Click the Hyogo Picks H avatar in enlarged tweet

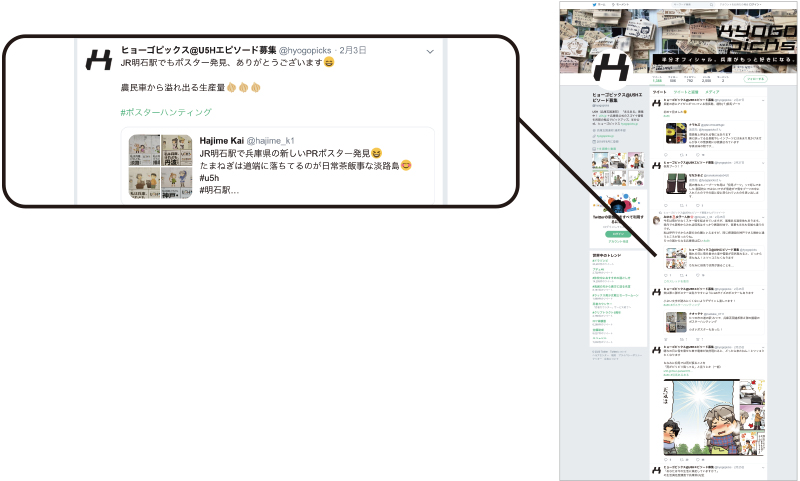(x=99, y=59)
